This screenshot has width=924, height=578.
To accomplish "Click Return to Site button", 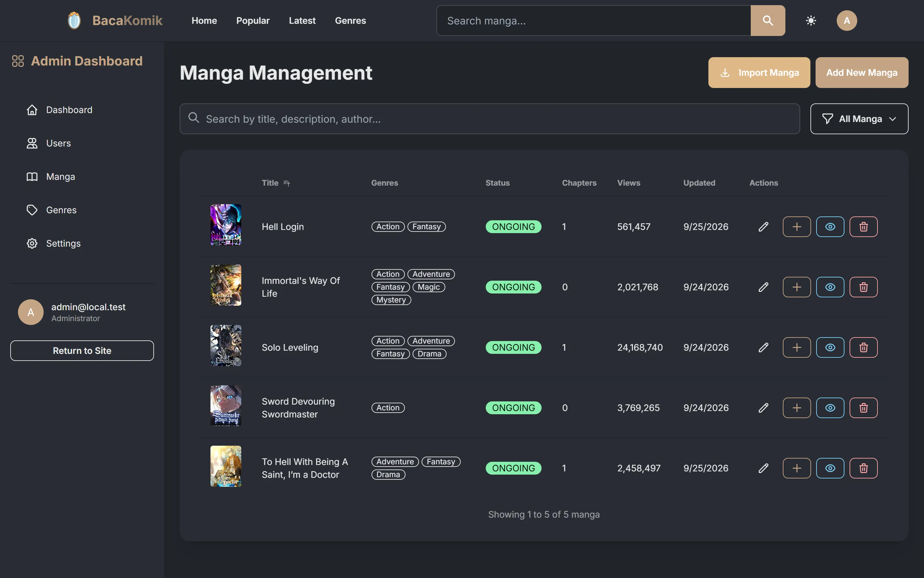I will point(82,351).
